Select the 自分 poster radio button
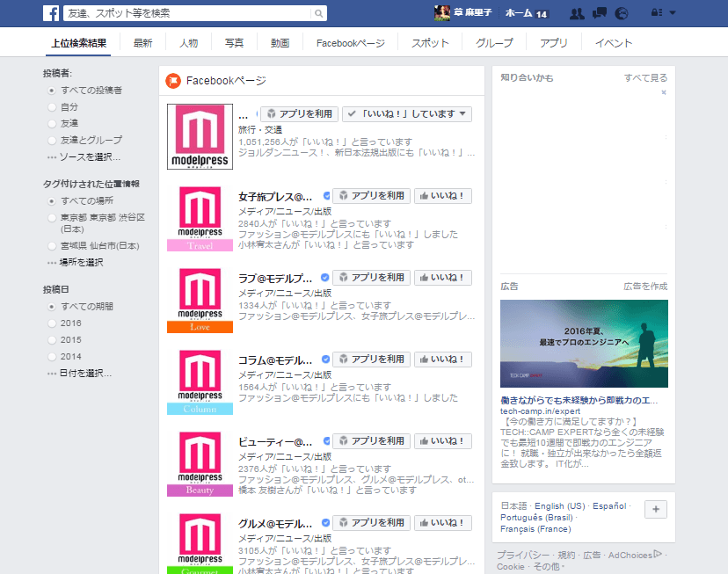 pos(52,106)
